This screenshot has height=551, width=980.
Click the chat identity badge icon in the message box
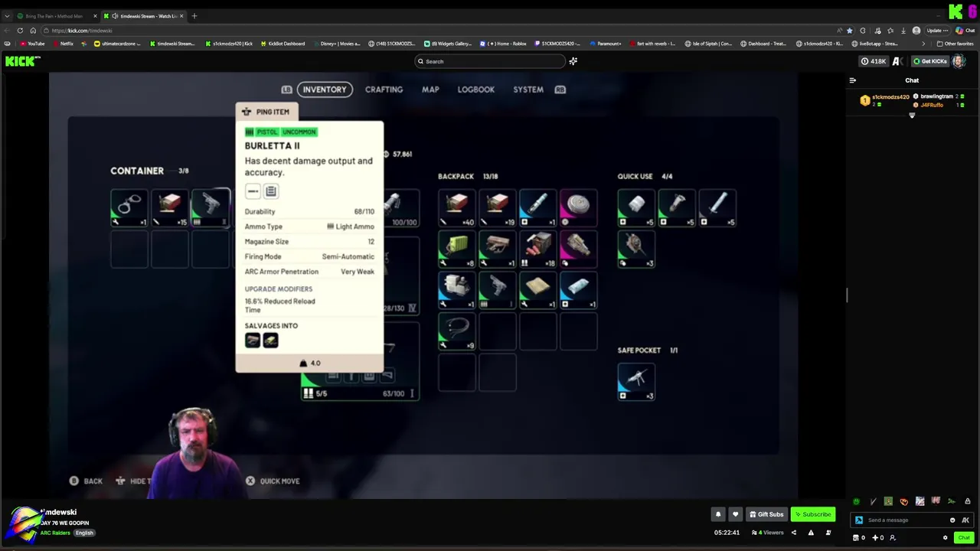(859, 520)
